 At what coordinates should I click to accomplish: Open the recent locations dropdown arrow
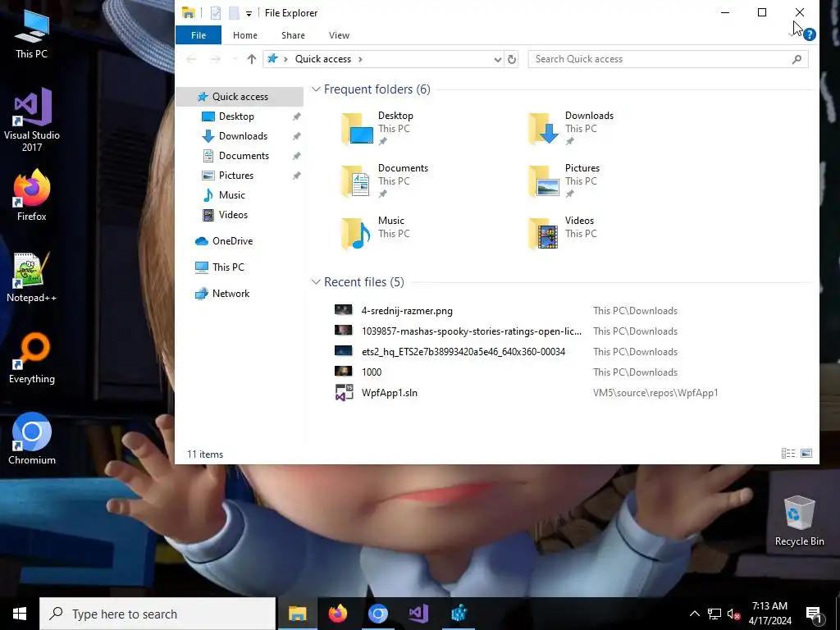[x=235, y=59]
